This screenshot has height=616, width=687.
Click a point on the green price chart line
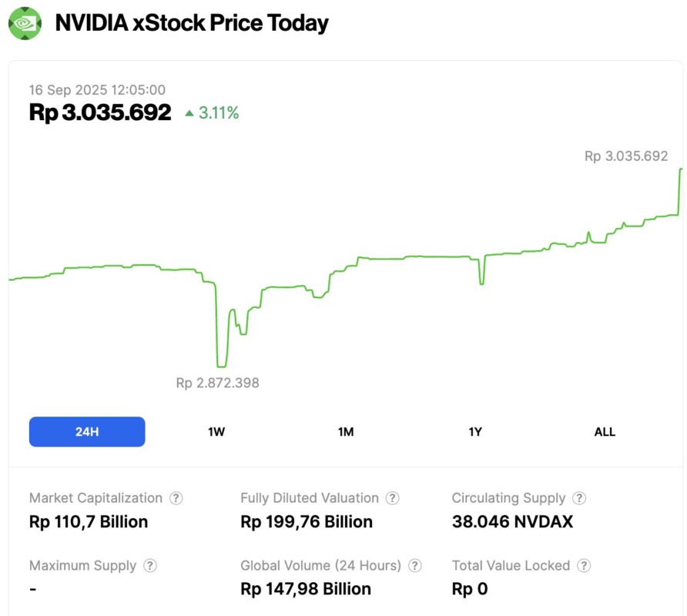tap(385, 259)
